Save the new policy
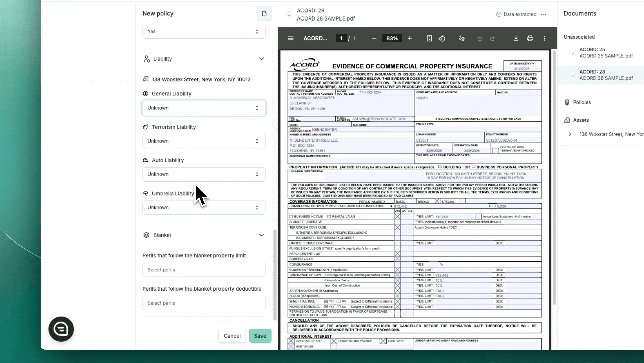Viewport: 644px width, 363px height. 260,336
